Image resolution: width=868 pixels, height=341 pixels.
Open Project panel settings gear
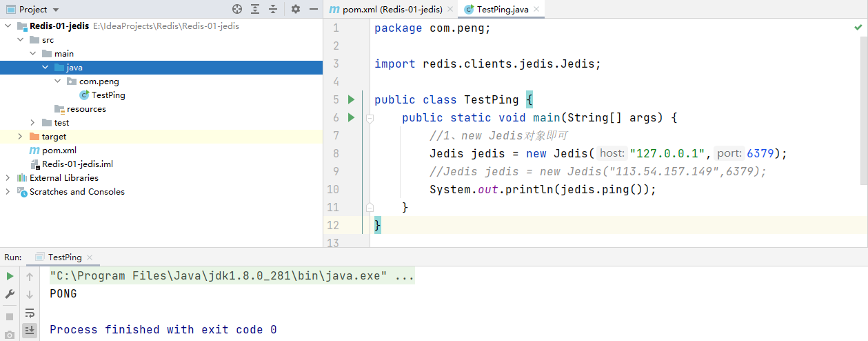coord(296,9)
